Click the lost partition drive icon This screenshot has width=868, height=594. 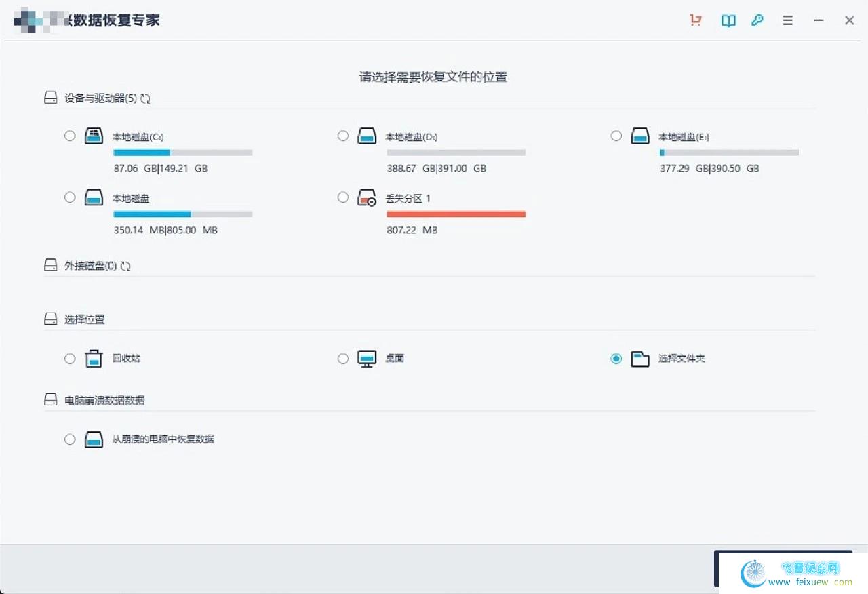tap(367, 197)
